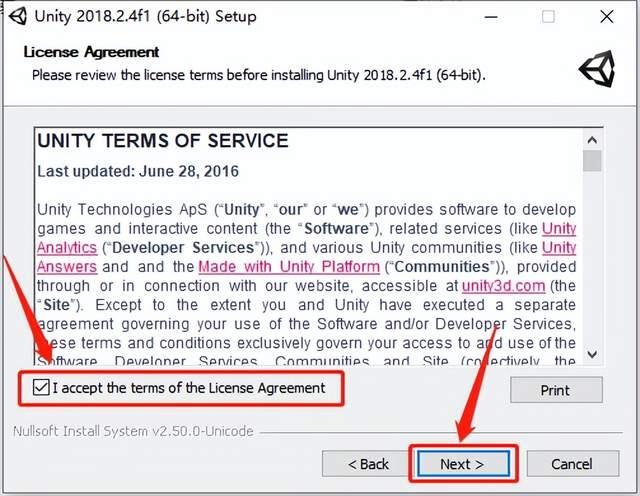Click the Unity logo icon in title bar

pyautogui.click(x=18, y=16)
